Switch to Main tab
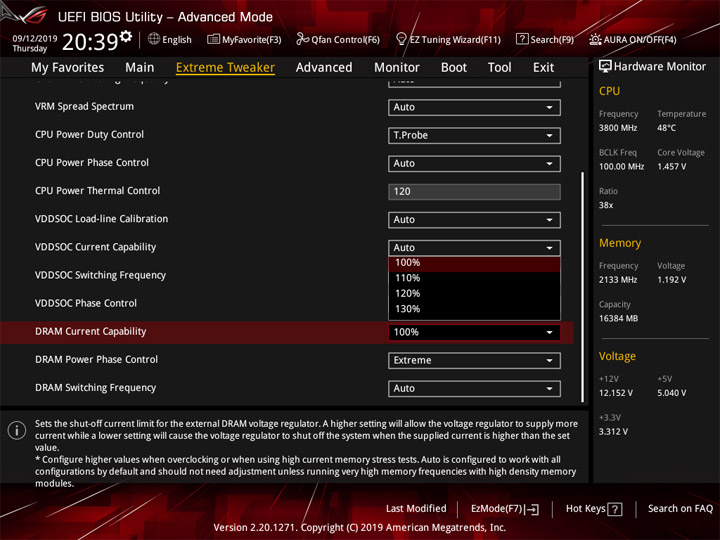 pos(140,68)
